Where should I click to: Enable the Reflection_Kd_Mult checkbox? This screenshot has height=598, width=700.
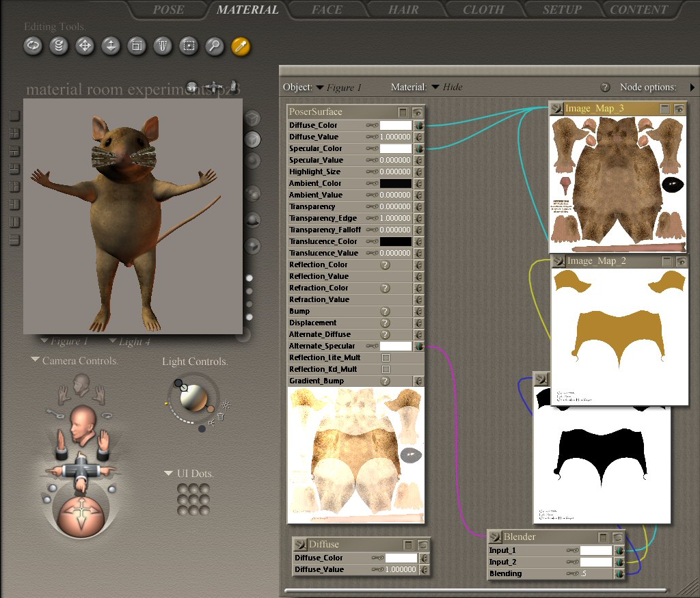click(x=386, y=369)
